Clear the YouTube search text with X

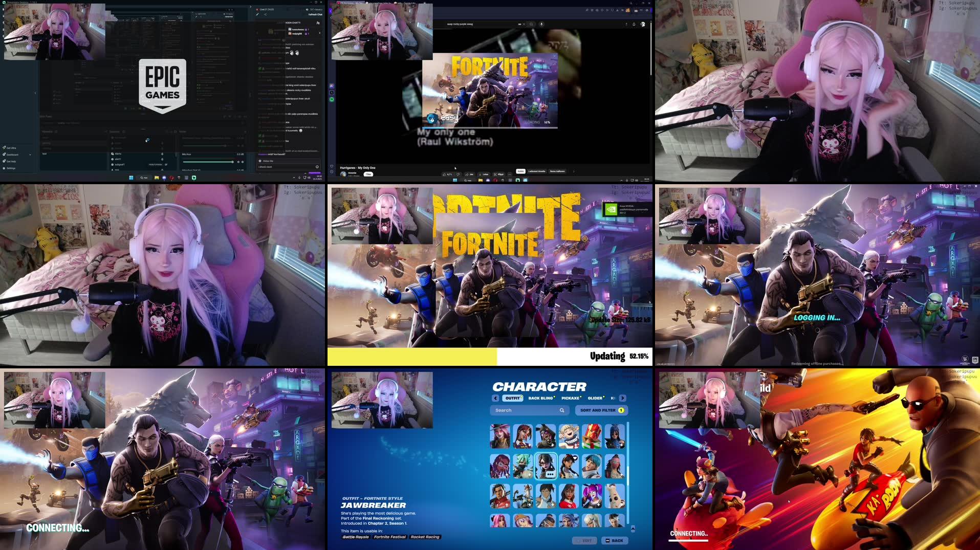pyautogui.click(x=524, y=24)
